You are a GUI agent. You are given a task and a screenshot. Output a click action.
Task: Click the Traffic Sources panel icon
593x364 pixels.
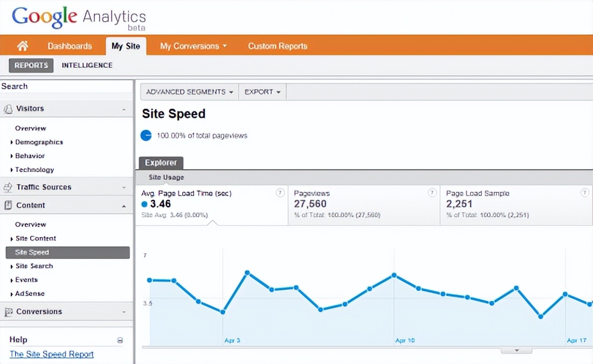(x=9, y=186)
